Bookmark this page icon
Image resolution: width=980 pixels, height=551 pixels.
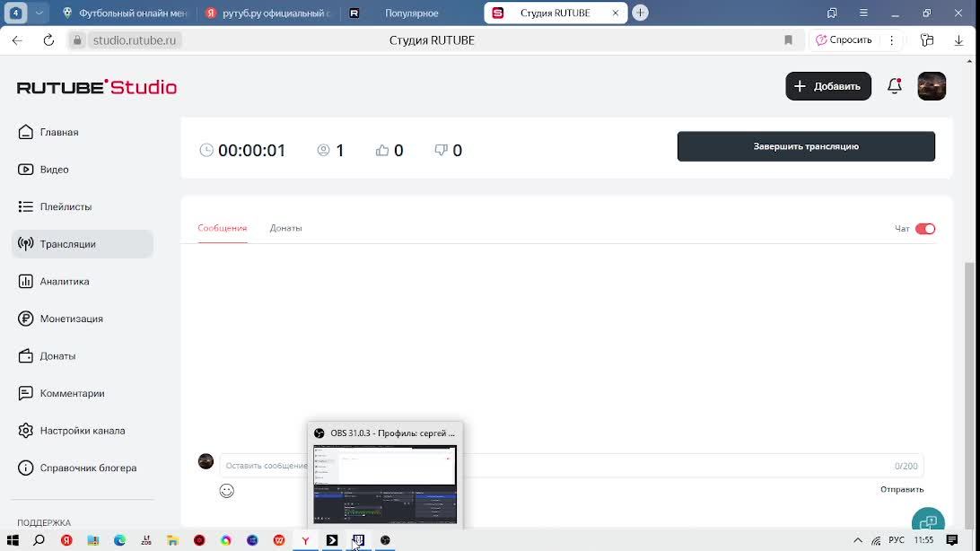[x=788, y=40]
